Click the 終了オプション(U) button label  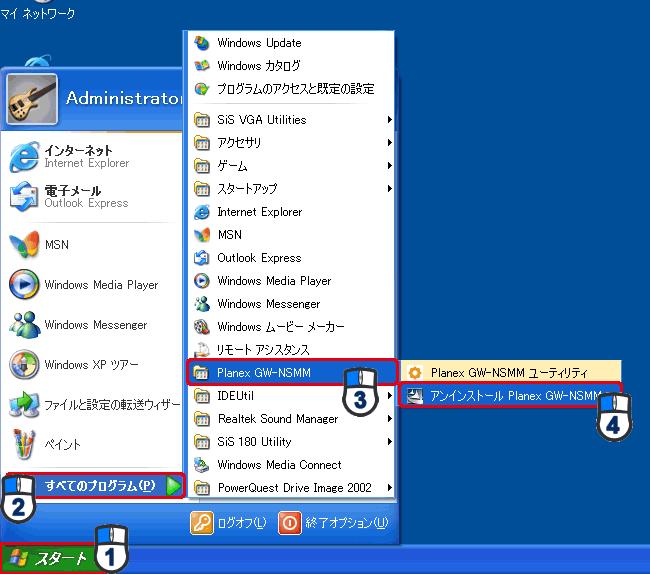click(347, 523)
